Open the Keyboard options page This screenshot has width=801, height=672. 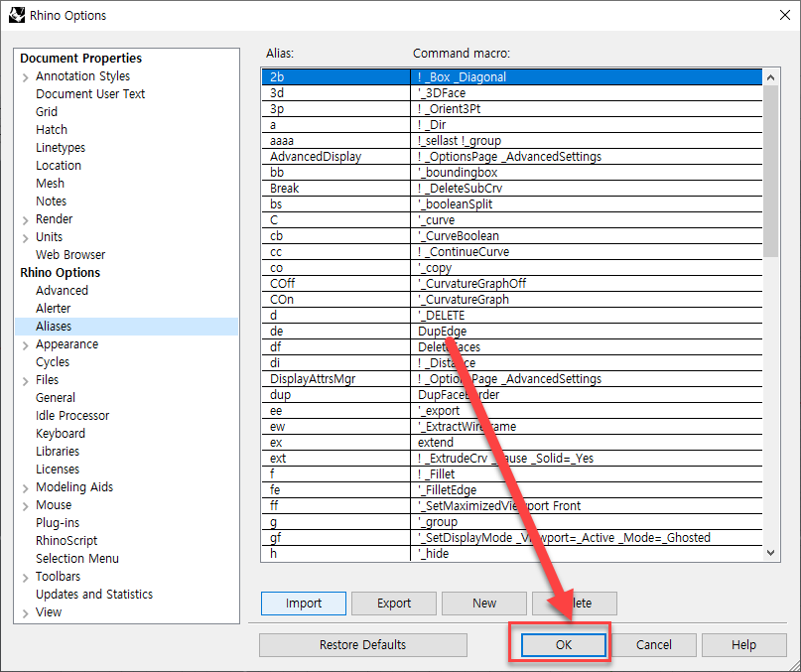(x=61, y=434)
